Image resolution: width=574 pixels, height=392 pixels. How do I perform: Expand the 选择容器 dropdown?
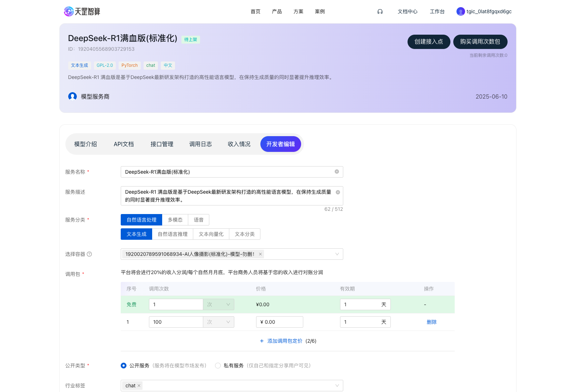[x=337, y=254]
